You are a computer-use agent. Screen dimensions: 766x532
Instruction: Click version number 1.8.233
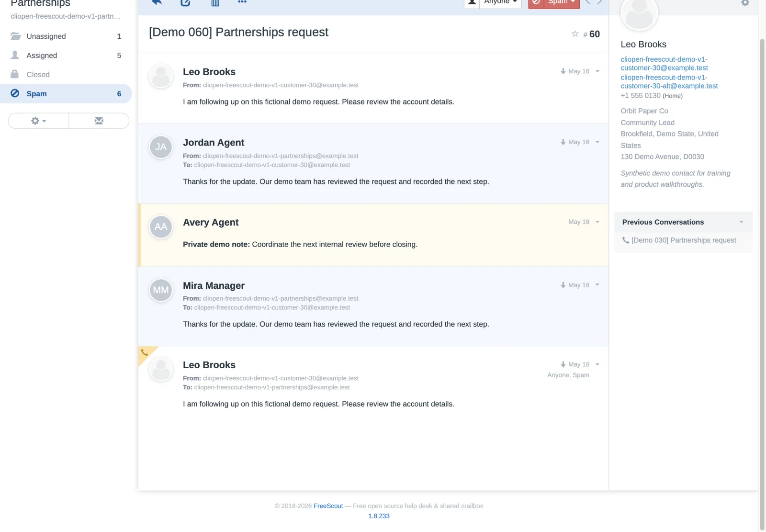tap(379, 516)
